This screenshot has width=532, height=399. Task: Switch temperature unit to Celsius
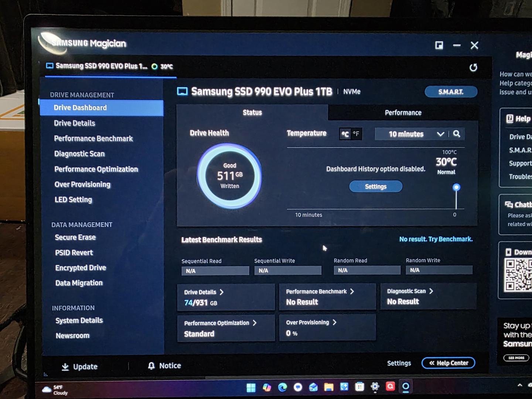click(345, 134)
